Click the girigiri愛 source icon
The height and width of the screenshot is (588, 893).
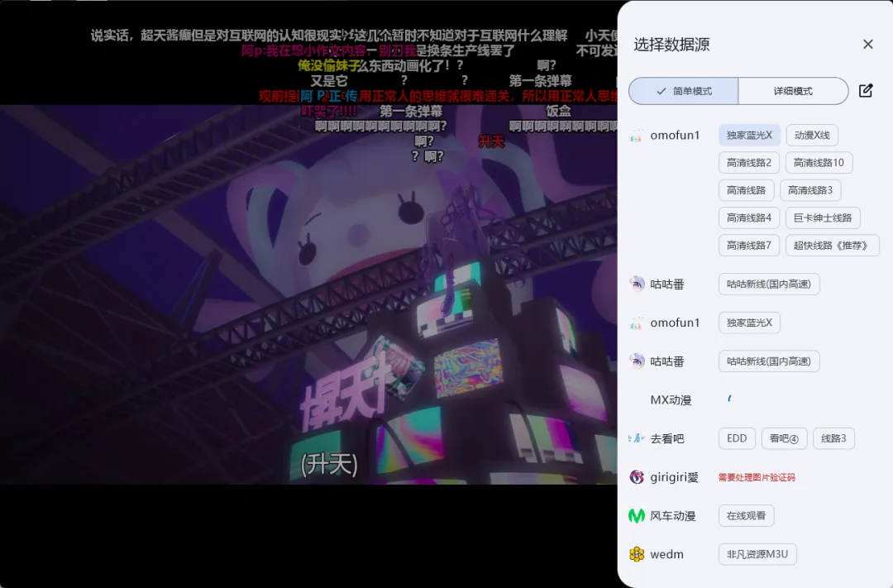pyautogui.click(x=636, y=477)
